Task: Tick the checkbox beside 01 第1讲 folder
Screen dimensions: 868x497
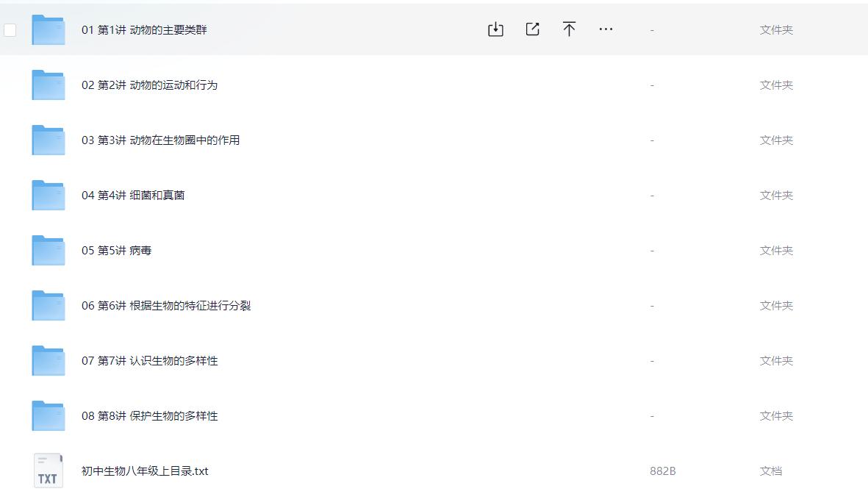Action: tap(10, 30)
